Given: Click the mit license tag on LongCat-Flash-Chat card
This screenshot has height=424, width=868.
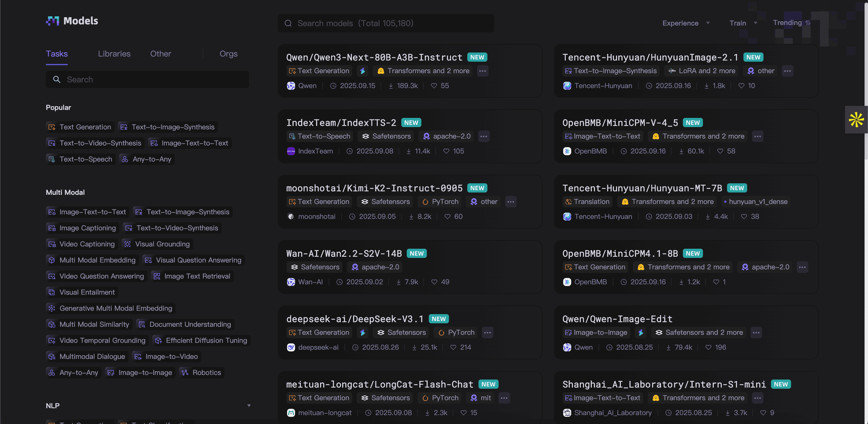Looking at the screenshot, I should tap(480, 398).
